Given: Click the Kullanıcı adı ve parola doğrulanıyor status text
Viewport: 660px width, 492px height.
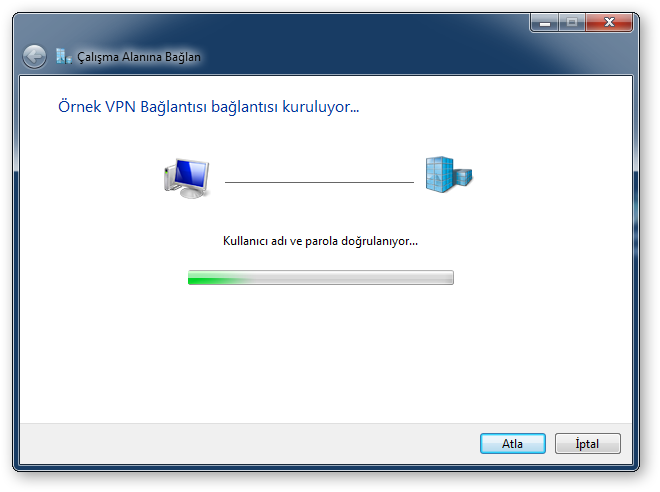Looking at the screenshot, I should click(x=320, y=241).
